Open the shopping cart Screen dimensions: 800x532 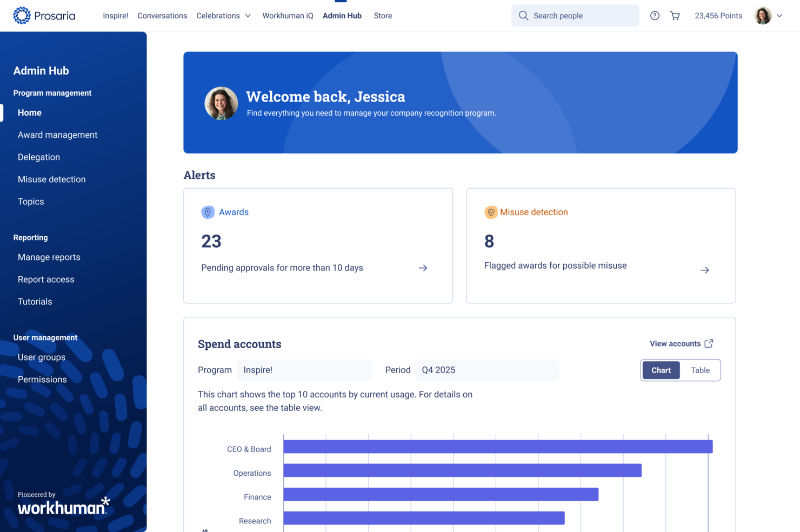(x=675, y=15)
